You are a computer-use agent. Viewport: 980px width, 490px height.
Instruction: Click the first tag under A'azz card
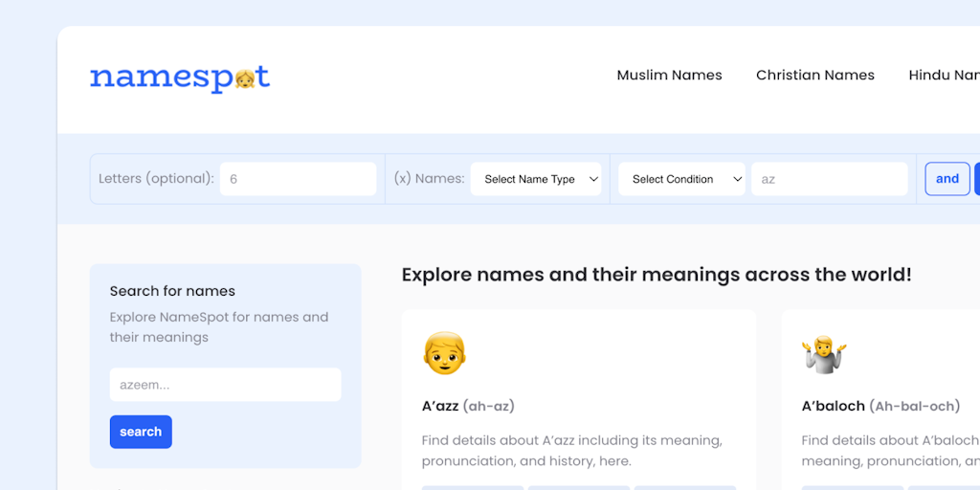pos(473,487)
